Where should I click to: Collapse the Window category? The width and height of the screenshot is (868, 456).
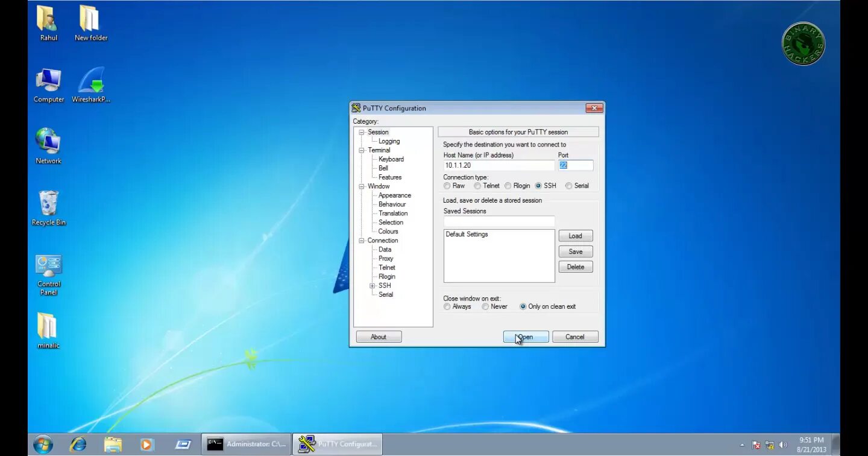pyautogui.click(x=362, y=186)
